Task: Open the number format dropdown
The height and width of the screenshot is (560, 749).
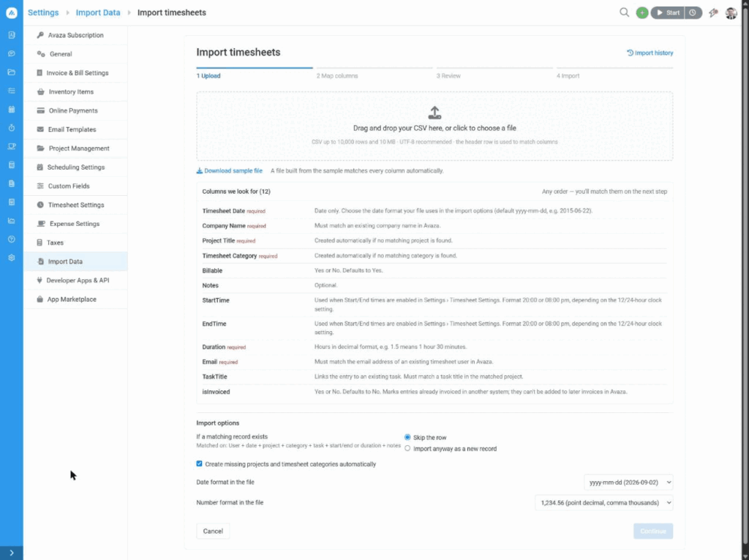Action: pos(603,503)
